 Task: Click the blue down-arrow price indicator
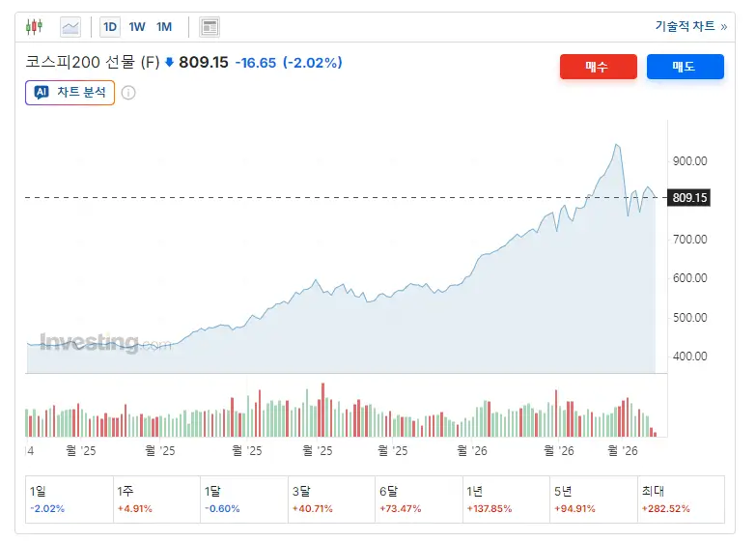tap(169, 63)
